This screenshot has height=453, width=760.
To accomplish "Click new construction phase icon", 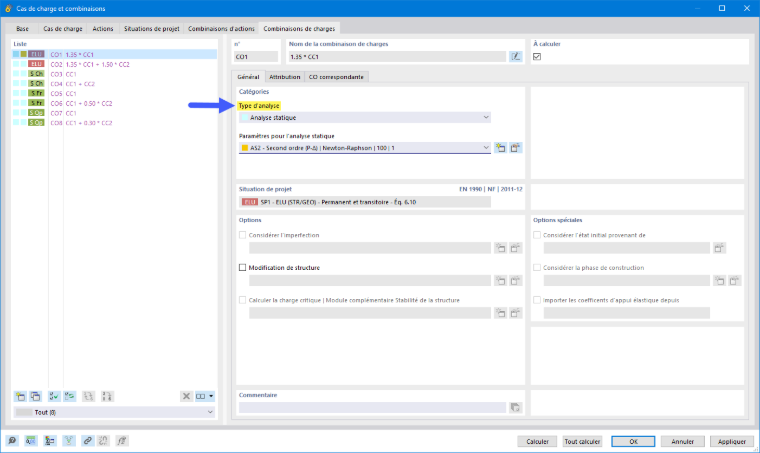I will tap(720, 281).
